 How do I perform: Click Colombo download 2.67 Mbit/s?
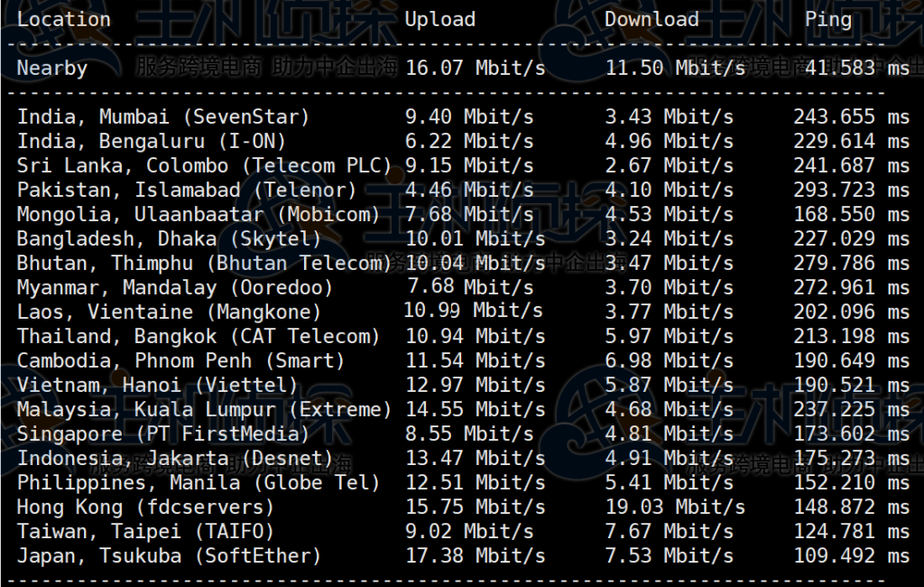point(669,166)
